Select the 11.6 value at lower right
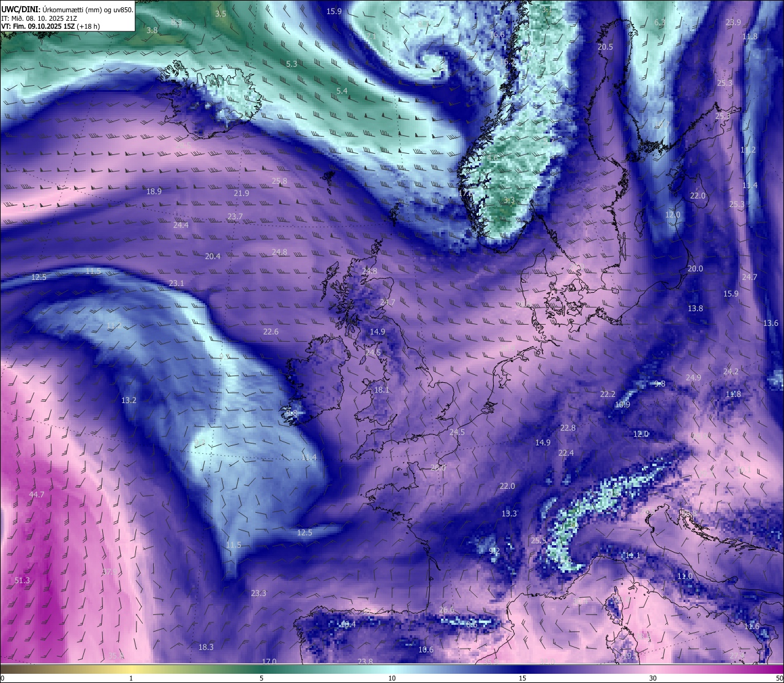 pyautogui.click(x=752, y=626)
